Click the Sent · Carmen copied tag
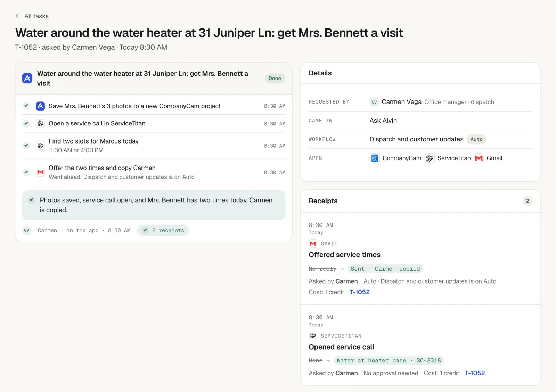 click(x=385, y=269)
